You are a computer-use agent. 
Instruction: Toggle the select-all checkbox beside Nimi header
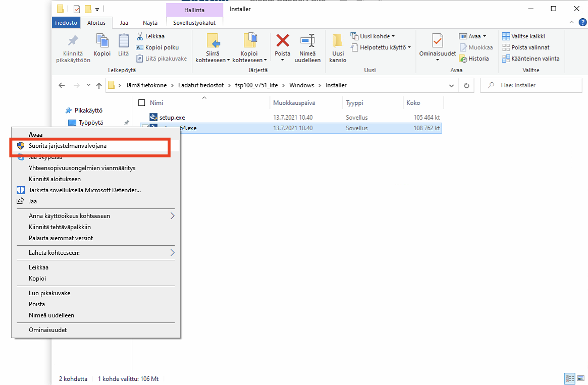coord(142,102)
